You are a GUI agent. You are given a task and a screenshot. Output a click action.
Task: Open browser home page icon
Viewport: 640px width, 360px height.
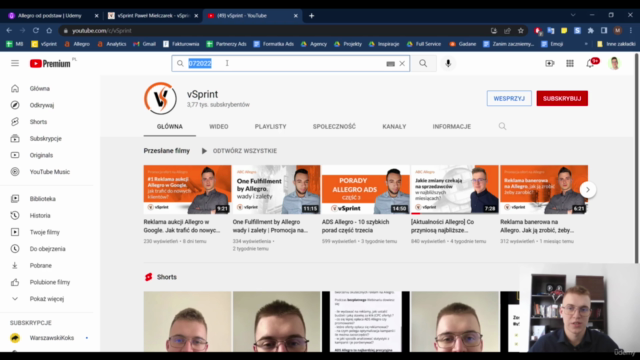click(x=49, y=31)
